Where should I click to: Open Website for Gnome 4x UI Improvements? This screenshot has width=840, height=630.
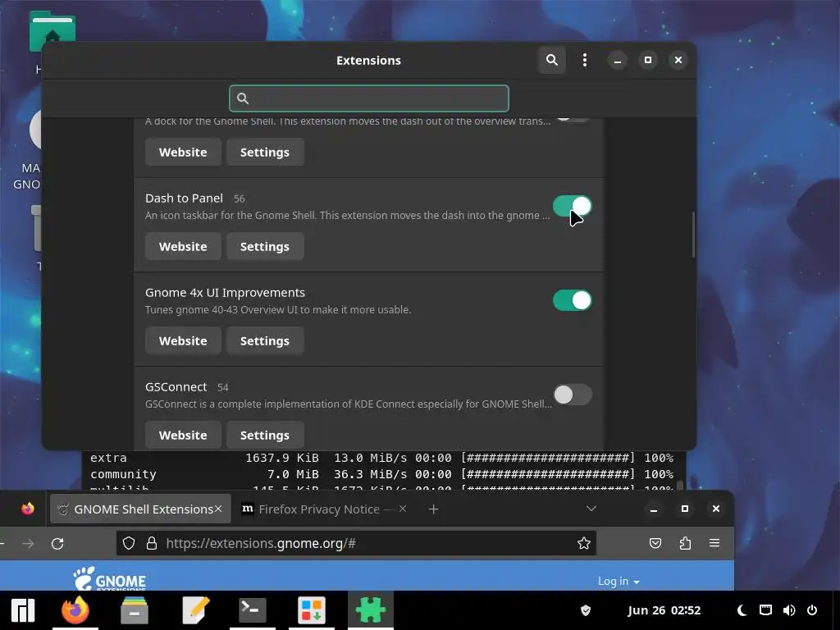click(x=183, y=340)
